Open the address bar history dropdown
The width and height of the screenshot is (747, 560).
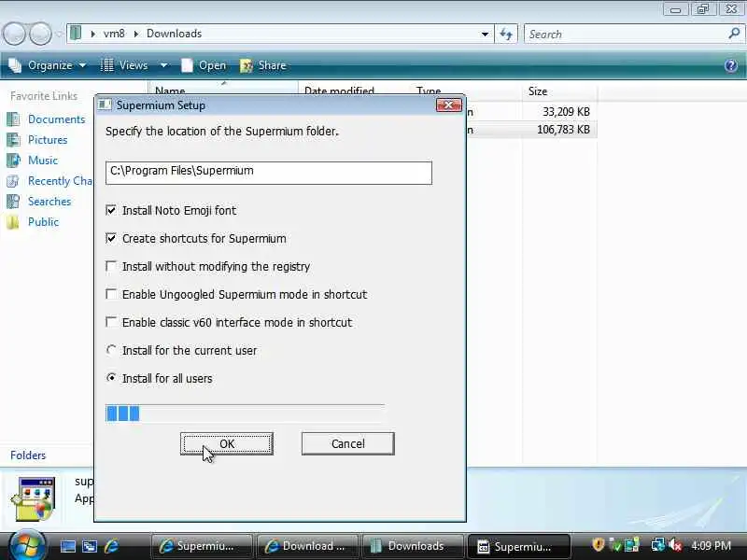(x=485, y=35)
